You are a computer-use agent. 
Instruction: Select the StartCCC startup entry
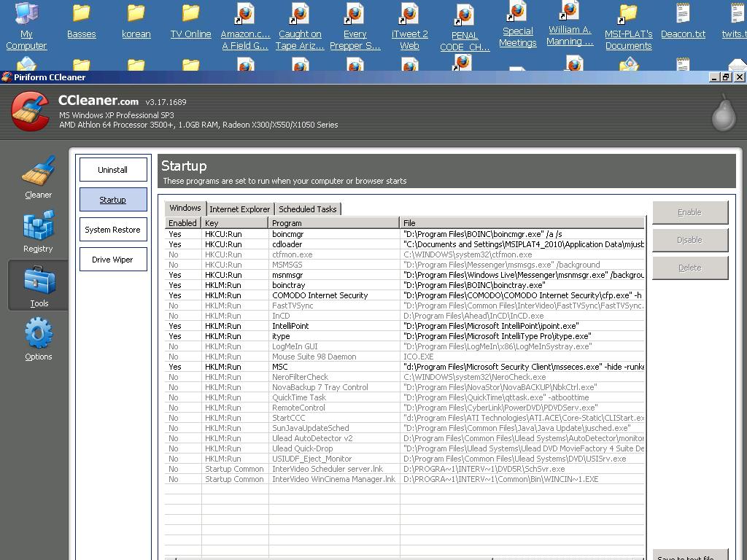click(404, 418)
